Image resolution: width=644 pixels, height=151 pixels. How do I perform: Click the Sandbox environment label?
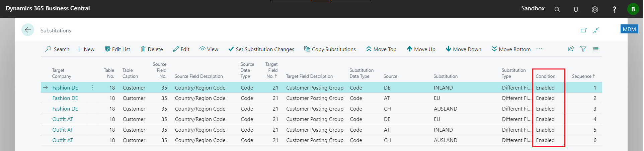pos(533,8)
